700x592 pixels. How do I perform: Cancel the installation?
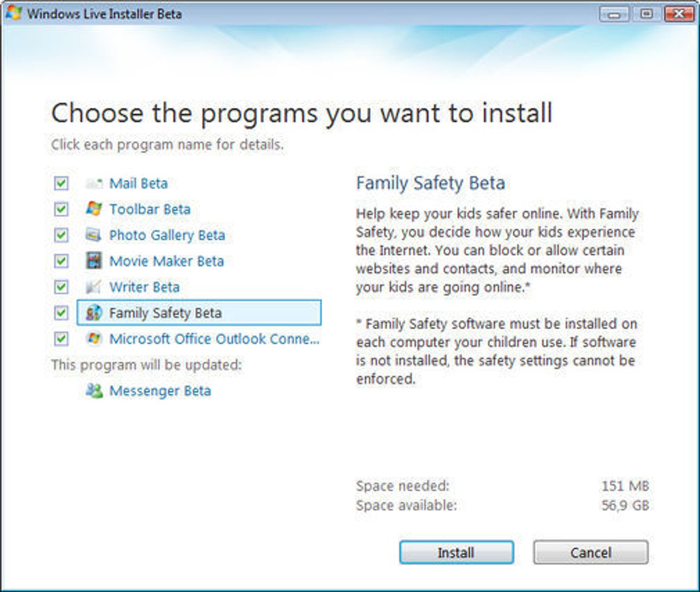click(591, 553)
